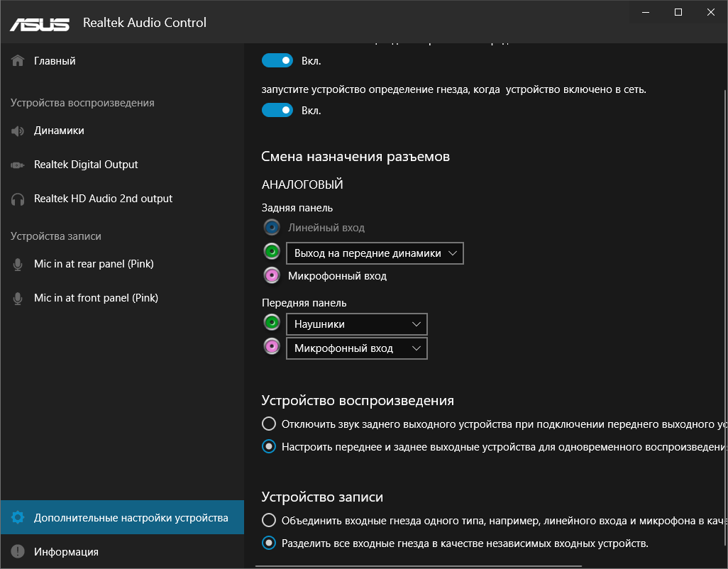
Task: Open the front panel Микрофонный вход dropdown
Action: coord(356,348)
